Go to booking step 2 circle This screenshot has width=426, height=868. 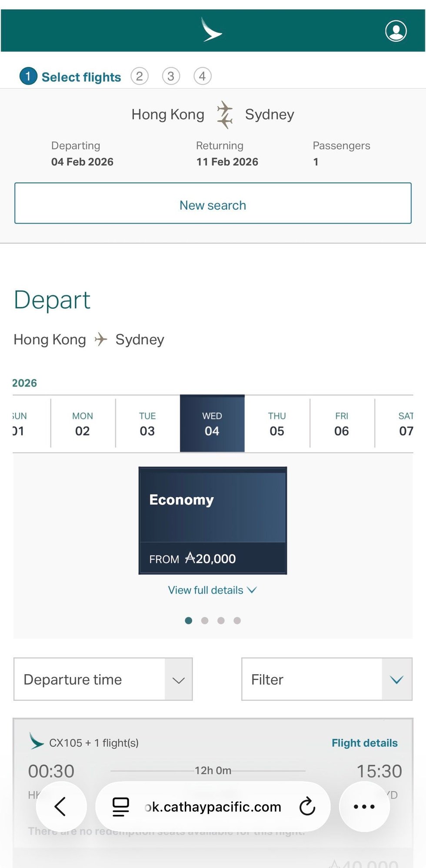[x=140, y=76]
